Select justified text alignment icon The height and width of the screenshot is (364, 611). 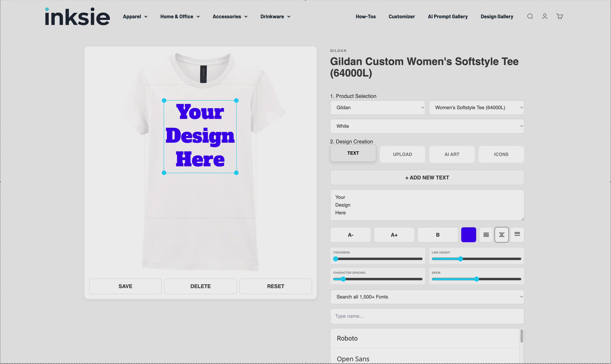[x=486, y=235]
